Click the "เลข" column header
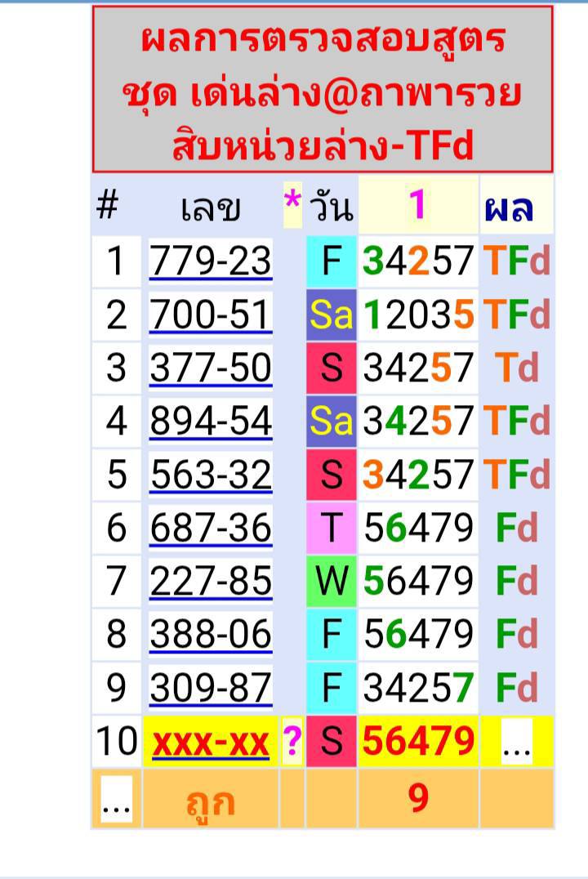 point(211,207)
